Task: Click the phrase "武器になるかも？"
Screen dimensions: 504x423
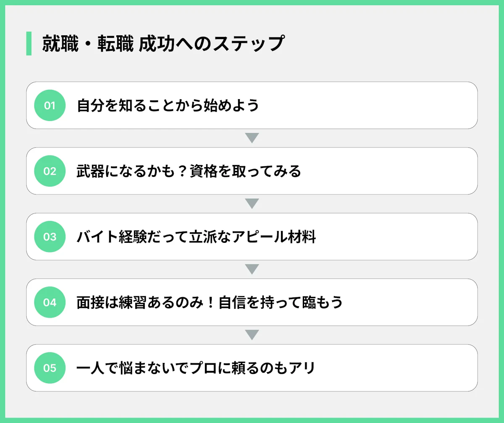Action: 133,171
